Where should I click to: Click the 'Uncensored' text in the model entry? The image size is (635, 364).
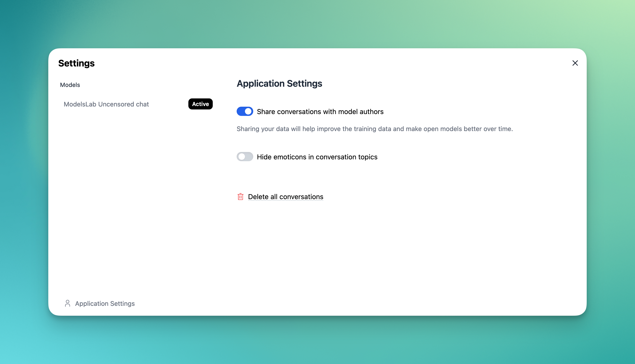pyautogui.click(x=116, y=104)
